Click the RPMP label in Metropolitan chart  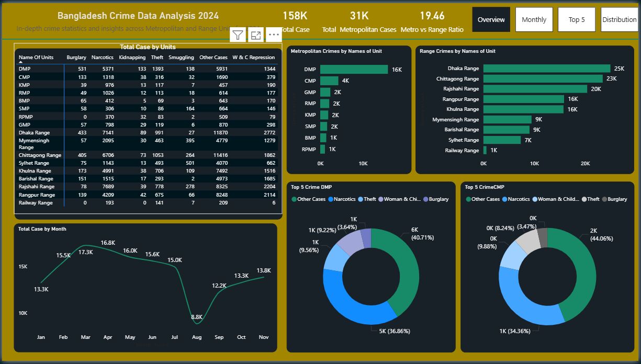[310, 150]
